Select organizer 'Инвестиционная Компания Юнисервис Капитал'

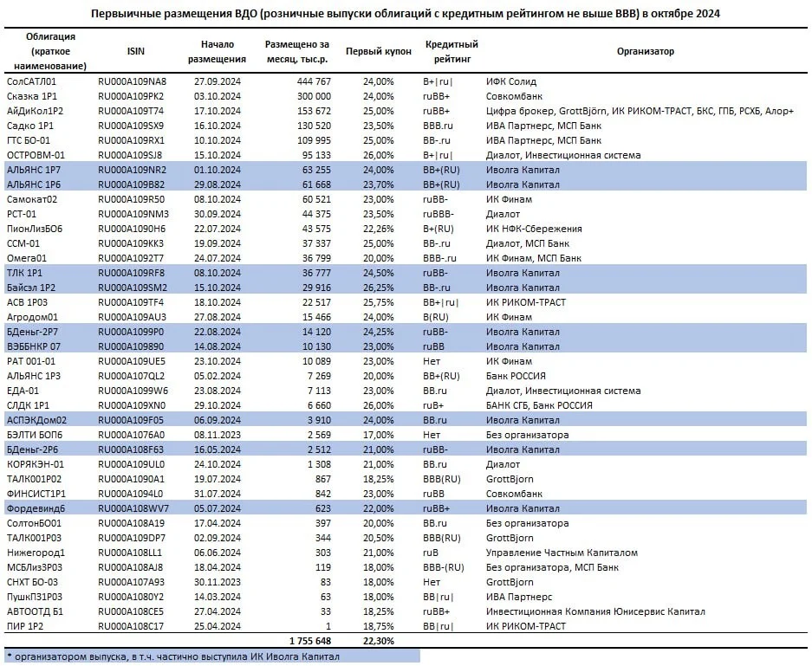coord(595,611)
